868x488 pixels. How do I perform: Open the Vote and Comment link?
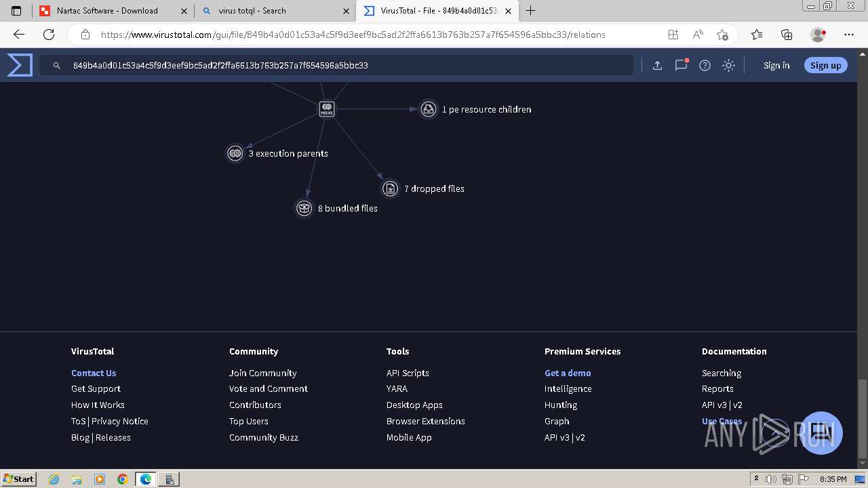[x=268, y=388]
